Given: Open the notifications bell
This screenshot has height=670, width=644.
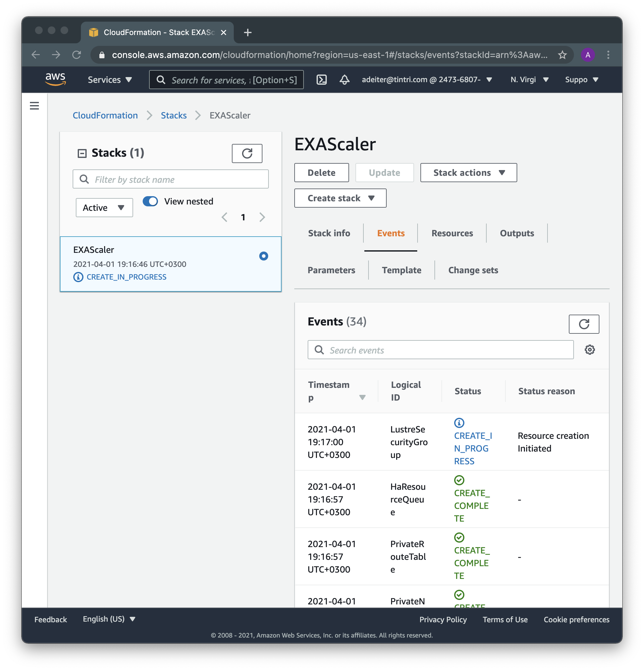Looking at the screenshot, I should point(344,80).
